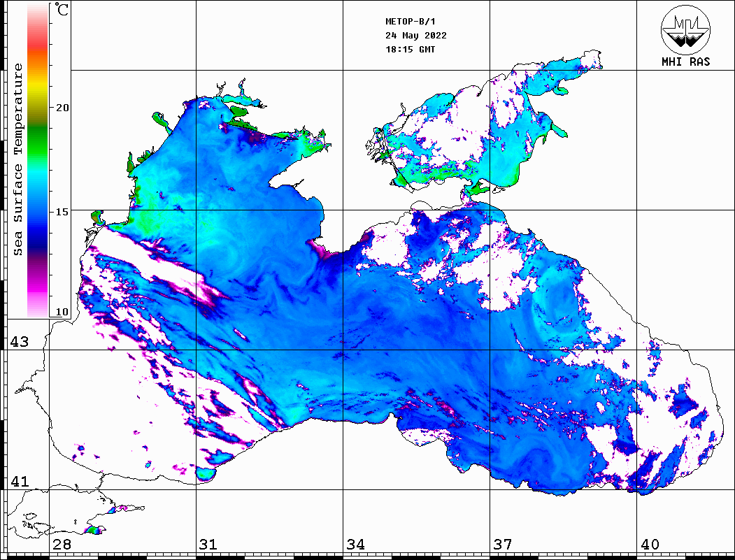Click the latitude label '41'
735x560 pixels.
pos(20,482)
